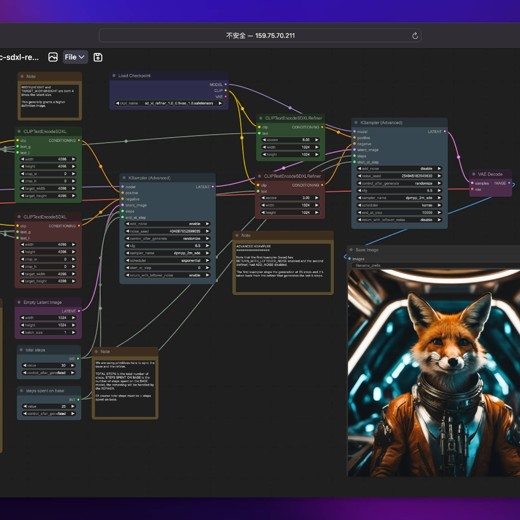Collapse the green CLIPTextEncodeSDXLRefiner node dot
Screen dimensions: 520x520
click(261, 118)
